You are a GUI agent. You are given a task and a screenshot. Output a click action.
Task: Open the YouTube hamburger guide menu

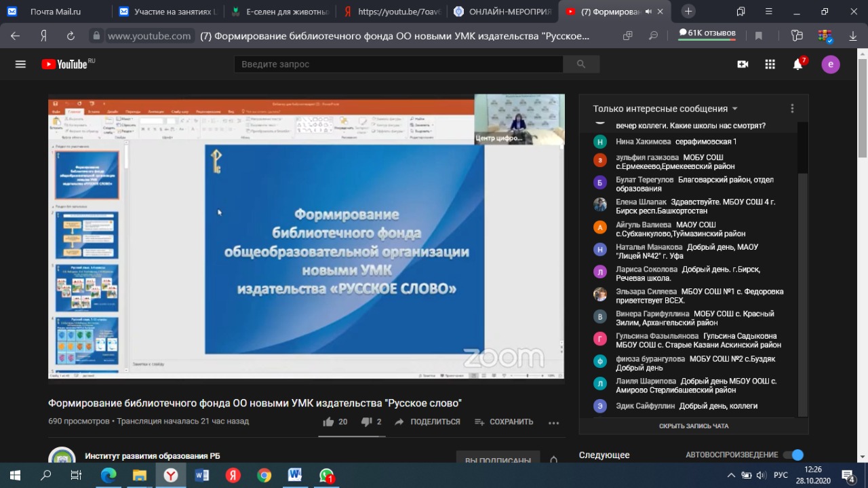(x=20, y=64)
